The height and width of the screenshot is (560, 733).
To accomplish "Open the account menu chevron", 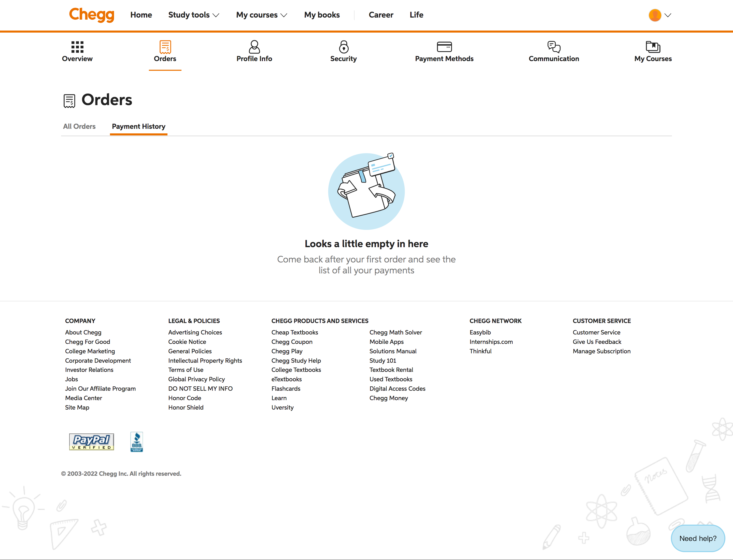I will click(668, 15).
